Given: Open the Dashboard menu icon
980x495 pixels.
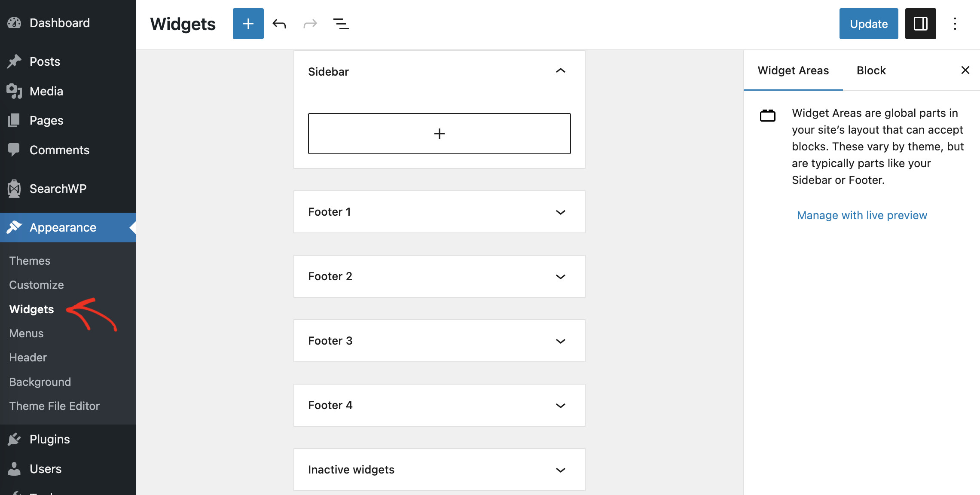Looking at the screenshot, I should point(14,22).
